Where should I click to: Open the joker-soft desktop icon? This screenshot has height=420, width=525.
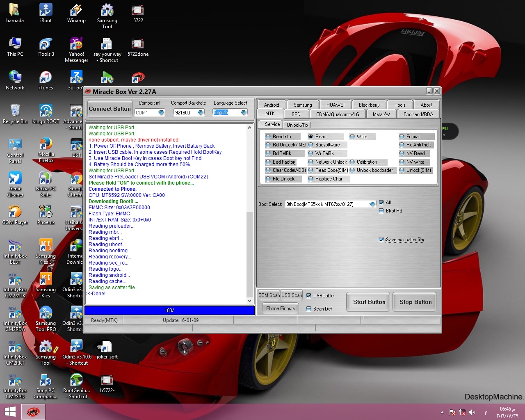107,349
